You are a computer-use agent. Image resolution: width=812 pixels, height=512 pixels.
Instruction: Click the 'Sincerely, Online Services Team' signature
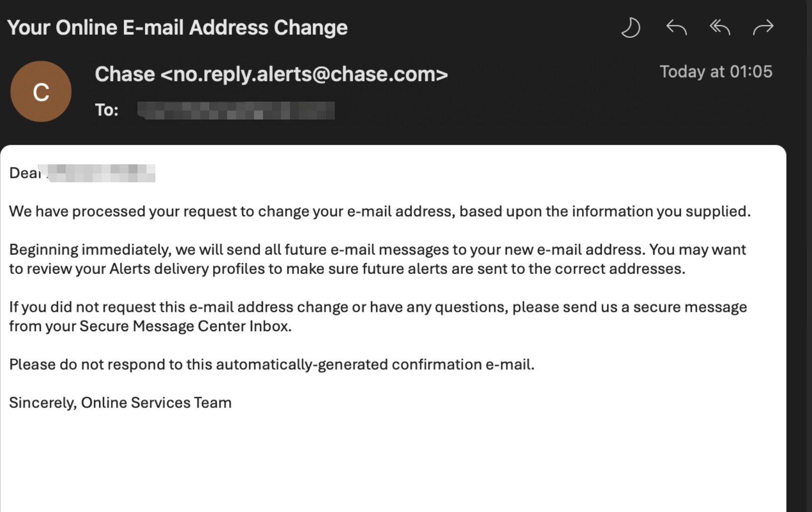pyautogui.click(x=120, y=402)
